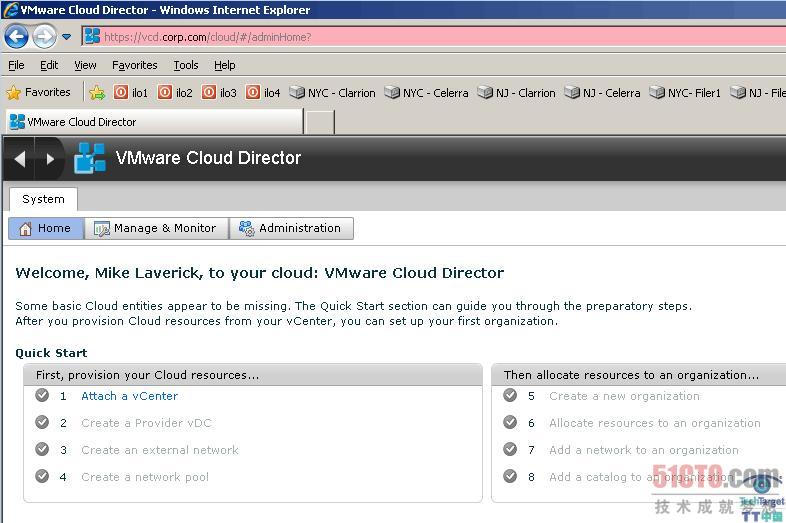Click check icon beside Allocate resources
The width and height of the screenshot is (786, 523).
pyautogui.click(x=510, y=422)
